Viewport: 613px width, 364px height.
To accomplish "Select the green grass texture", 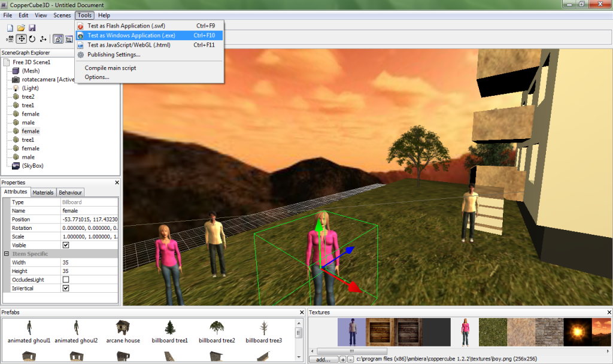I will click(x=493, y=332).
